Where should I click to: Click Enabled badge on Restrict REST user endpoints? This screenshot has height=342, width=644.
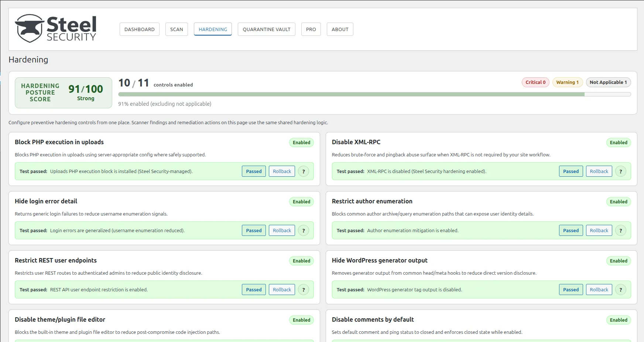301,261
